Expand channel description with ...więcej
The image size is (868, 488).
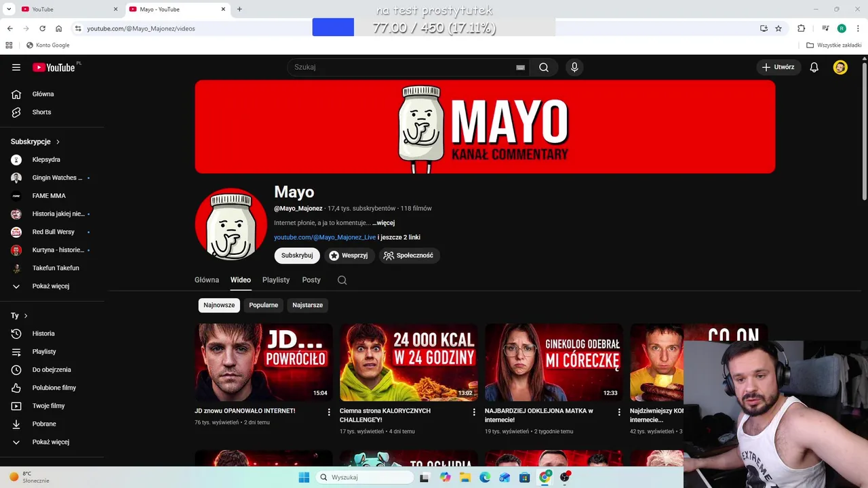click(x=383, y=222)
